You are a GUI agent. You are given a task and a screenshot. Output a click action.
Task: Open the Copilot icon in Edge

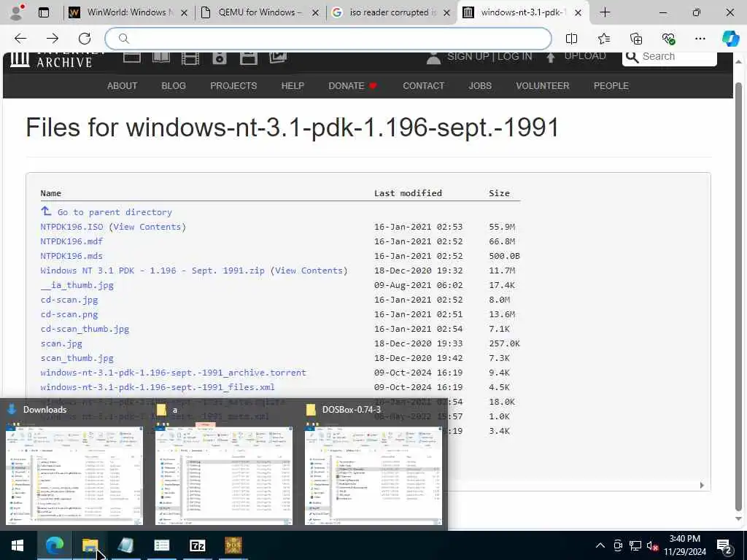click(x=730, y=39)
